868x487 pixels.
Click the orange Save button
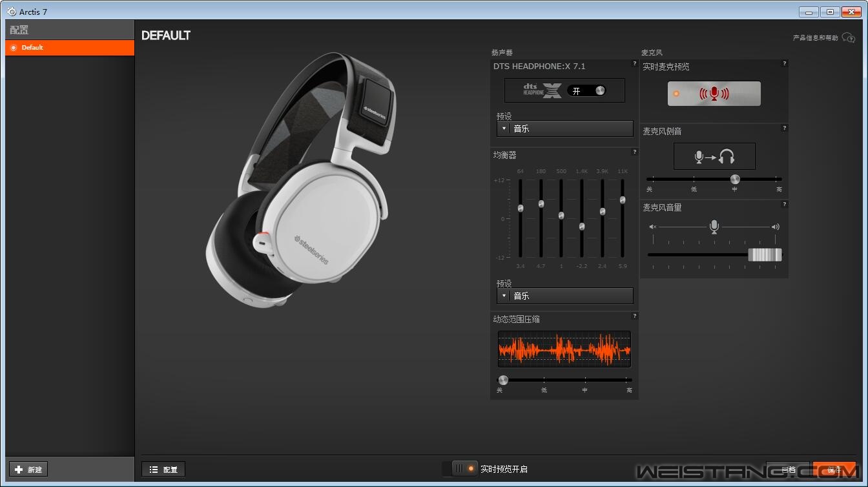[834, 470]
